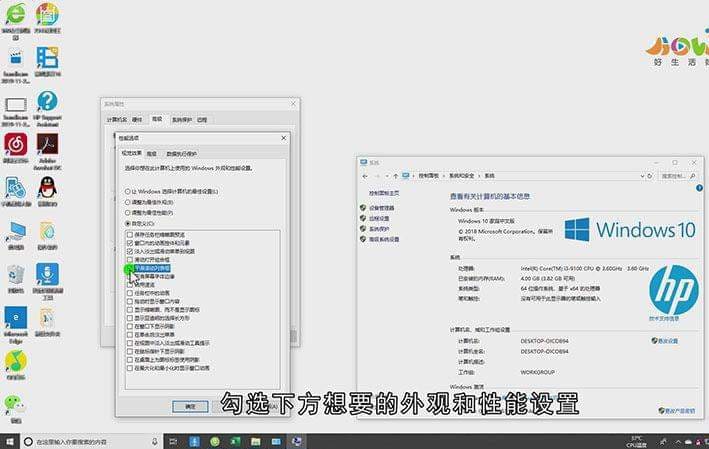Open 计算机名 tab in System Properties
Screen dimensions: 709x449
coord(117,120)
